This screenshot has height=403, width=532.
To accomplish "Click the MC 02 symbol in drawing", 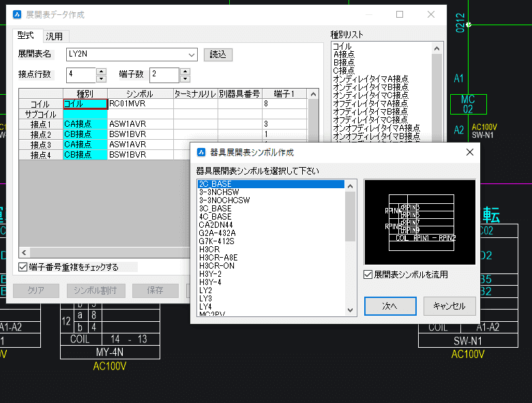I will [468, 104].
